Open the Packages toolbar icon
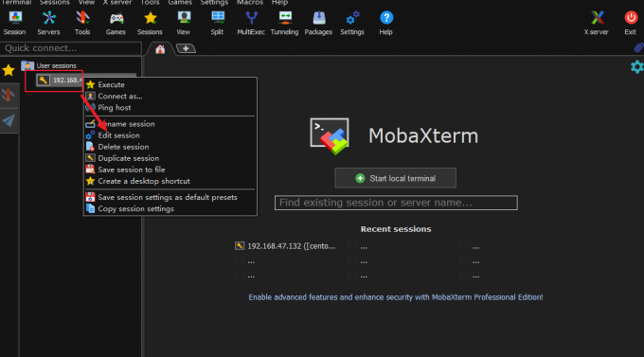 click(318, 23)
